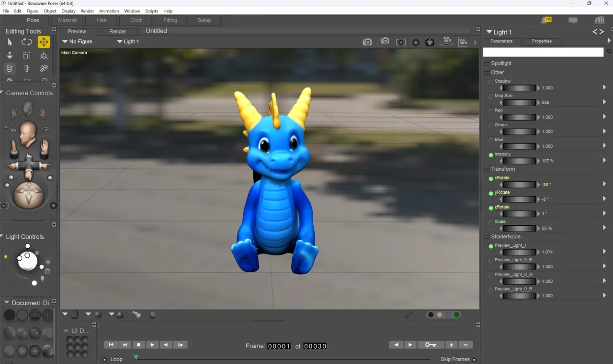
Task: Open the File menu
Action: tap(6, 11)
